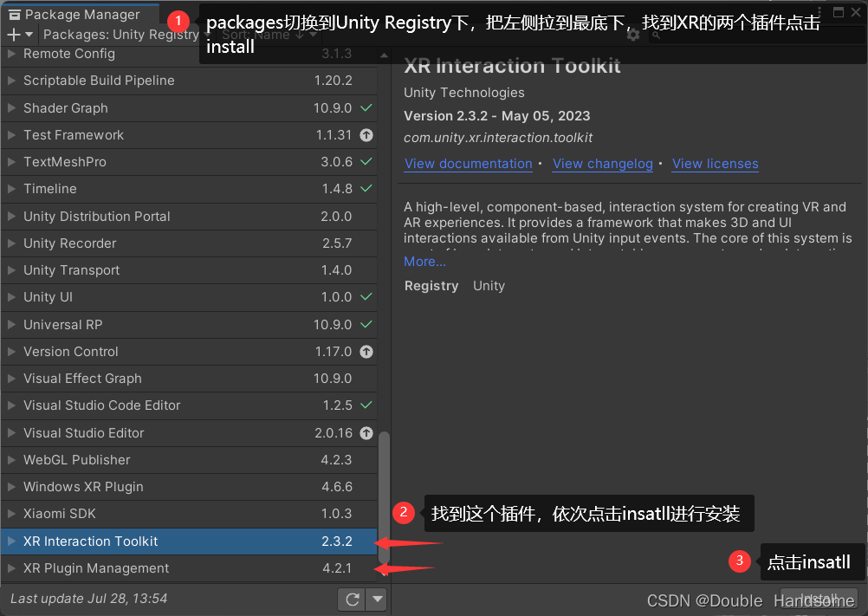This screenshot has width=868, height=616.
Task: Click the update available icon for Version Control
Action: [366, 352]
